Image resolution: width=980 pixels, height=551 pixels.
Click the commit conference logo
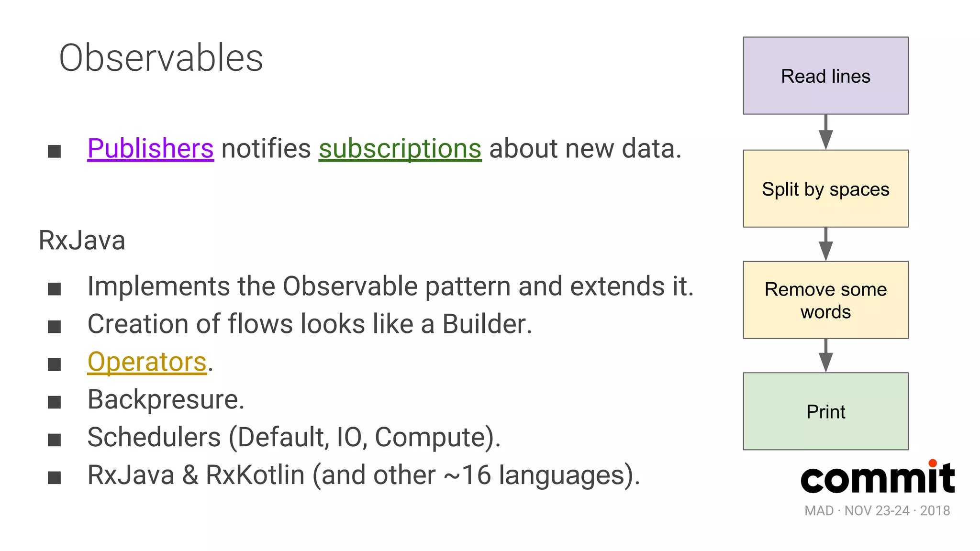[877, 479]
